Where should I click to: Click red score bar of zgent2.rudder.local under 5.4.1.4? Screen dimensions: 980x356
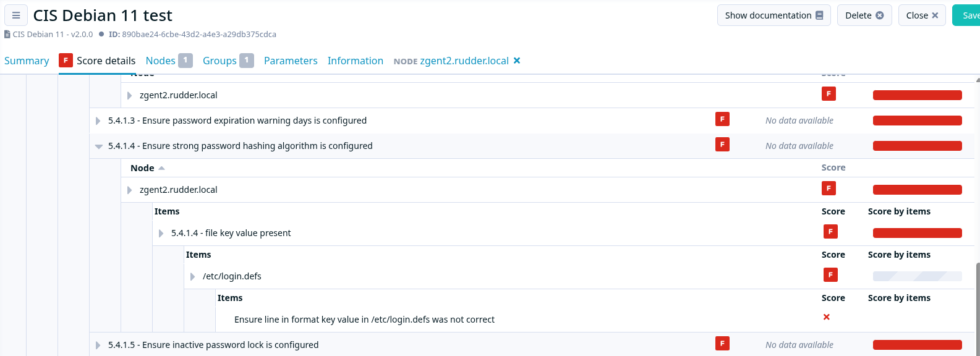pos(918,190)
